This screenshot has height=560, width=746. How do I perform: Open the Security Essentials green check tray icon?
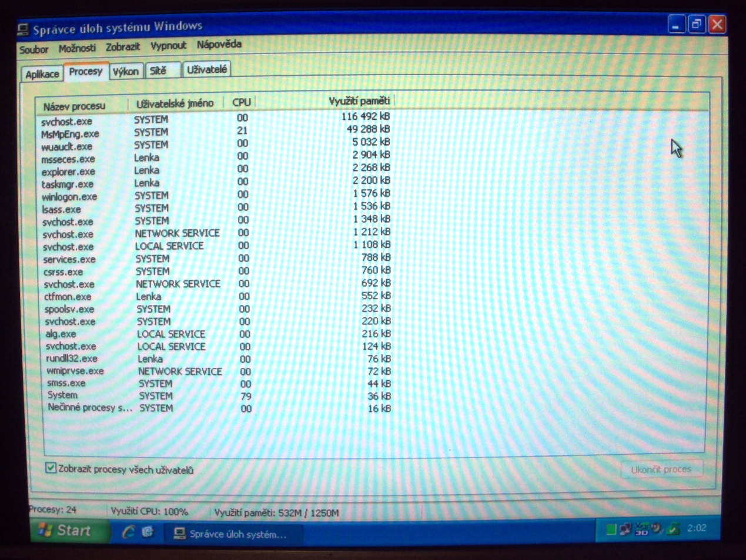click(674, 529)
